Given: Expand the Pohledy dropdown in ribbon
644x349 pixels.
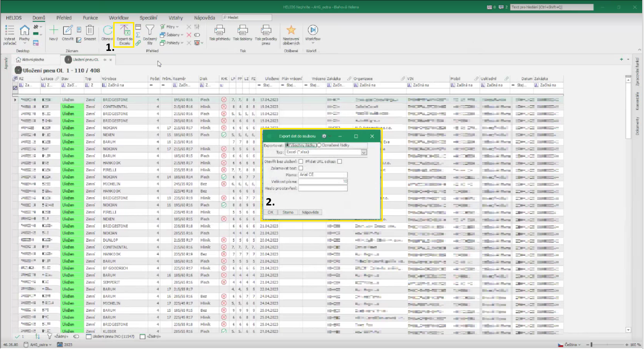Looking at the screenshot, I should click(182, 43).
